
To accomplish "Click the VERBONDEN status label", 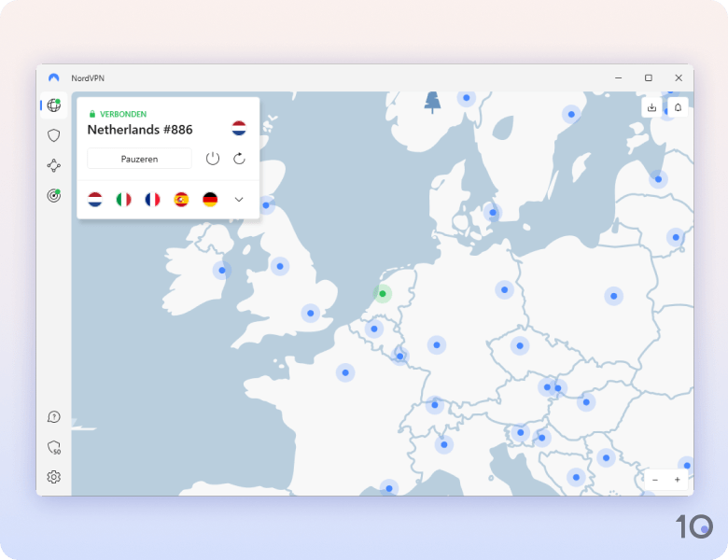I will tap(123, 114).
